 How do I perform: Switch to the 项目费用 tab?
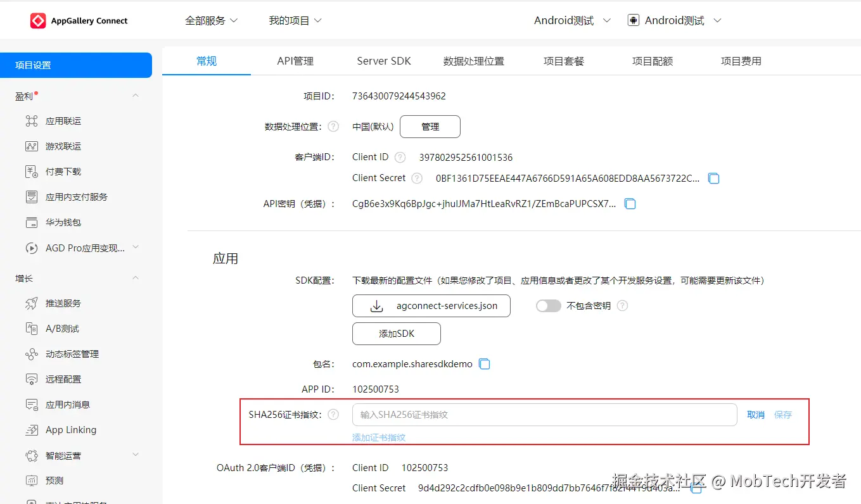coord(741,61)
